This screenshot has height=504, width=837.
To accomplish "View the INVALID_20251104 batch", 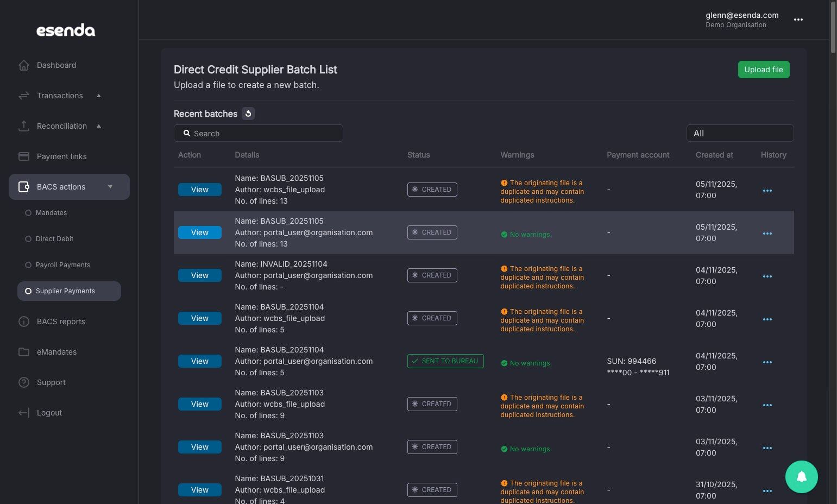I will [200, 275].
